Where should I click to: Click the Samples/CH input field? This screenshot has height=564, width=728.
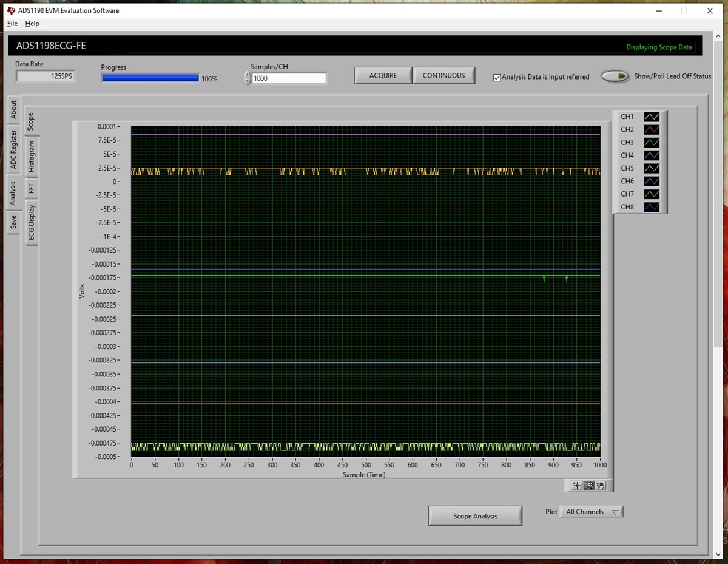(x=289, y=78)
